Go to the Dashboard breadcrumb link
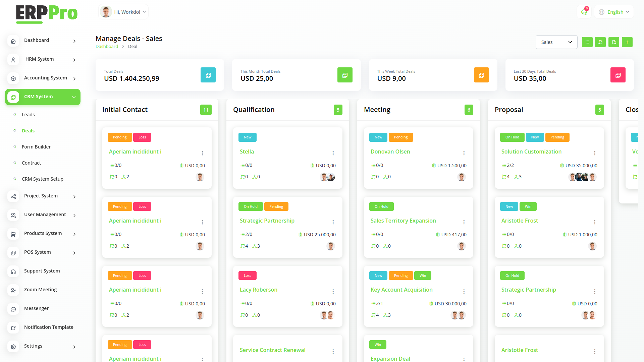 click(x=107, y=47)
